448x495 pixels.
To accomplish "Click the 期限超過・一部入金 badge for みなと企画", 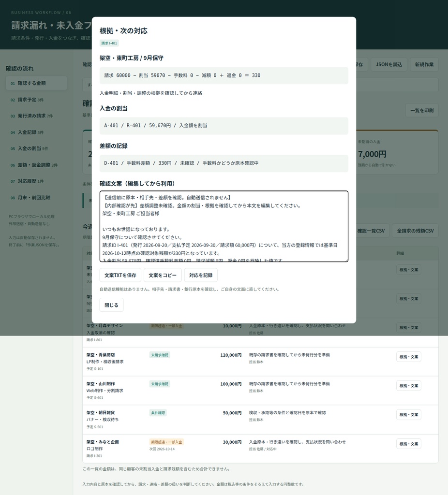I will (166, 442).
